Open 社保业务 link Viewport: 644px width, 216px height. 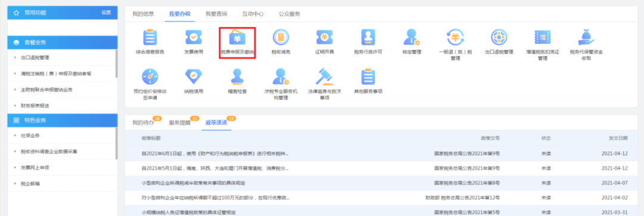tap(30, 136)
